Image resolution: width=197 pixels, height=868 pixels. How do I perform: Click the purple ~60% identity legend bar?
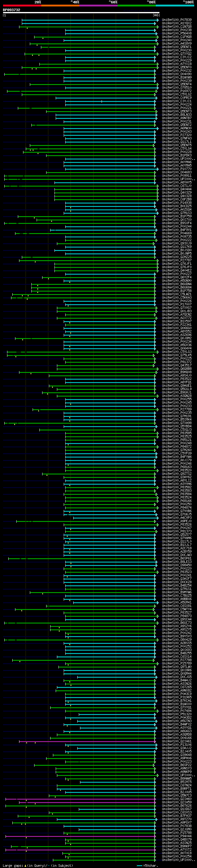pos(99,6)
